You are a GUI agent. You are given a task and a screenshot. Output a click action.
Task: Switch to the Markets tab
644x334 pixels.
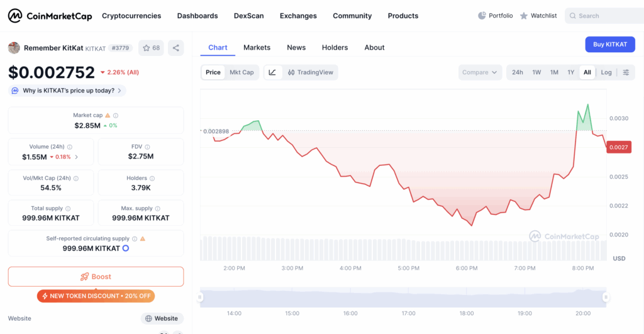tap(257, 47)
